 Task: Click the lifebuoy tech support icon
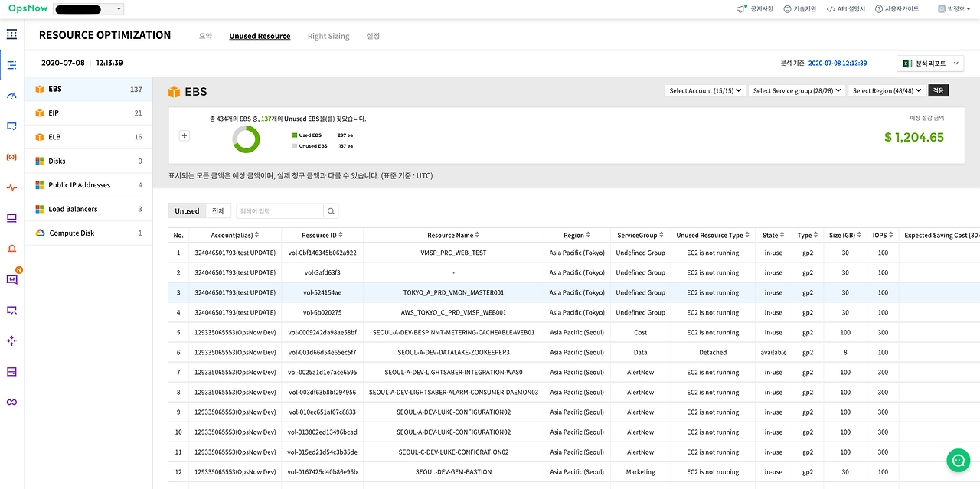[x=787, y=9]
